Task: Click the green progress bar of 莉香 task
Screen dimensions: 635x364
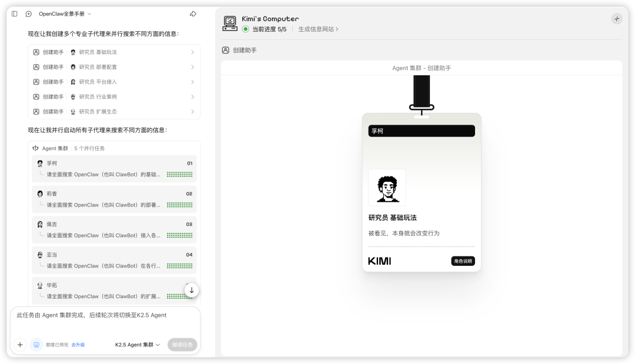Action: [179, 205]
